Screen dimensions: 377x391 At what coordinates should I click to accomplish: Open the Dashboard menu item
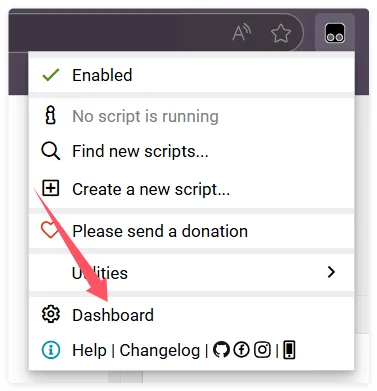(x=191, y=314)
